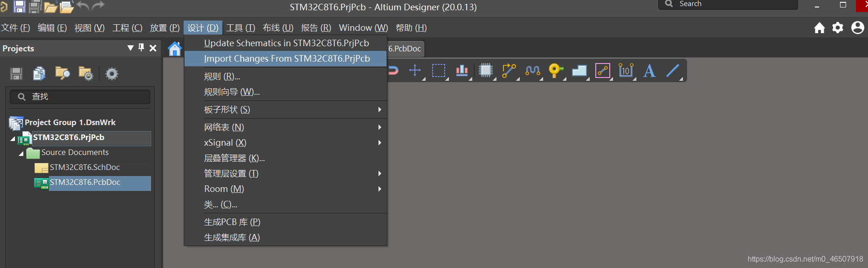Image resolution: width=868 pixels, height=268 pixels.
Task: Click the Projects panel gear settings icon
Action: tap(112, 73)
